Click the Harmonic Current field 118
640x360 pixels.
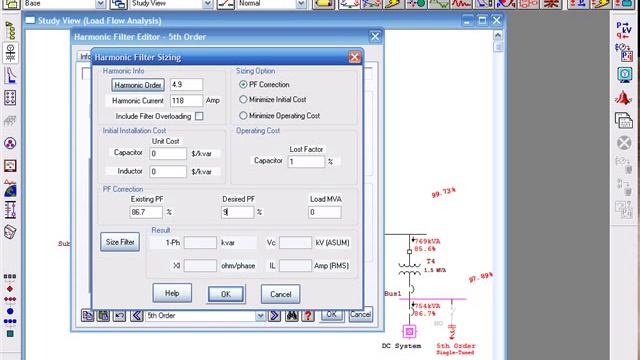pos(186,100)
